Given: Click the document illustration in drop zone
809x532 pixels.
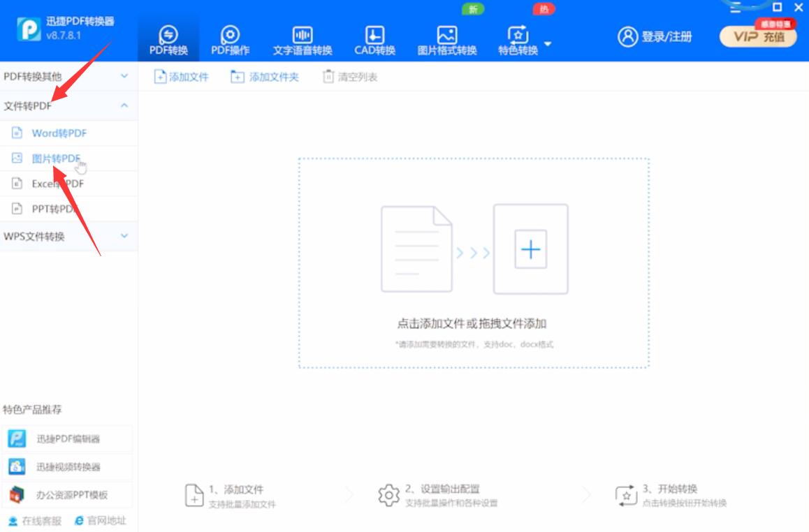Looking at the screenshot, I should 416,249.
